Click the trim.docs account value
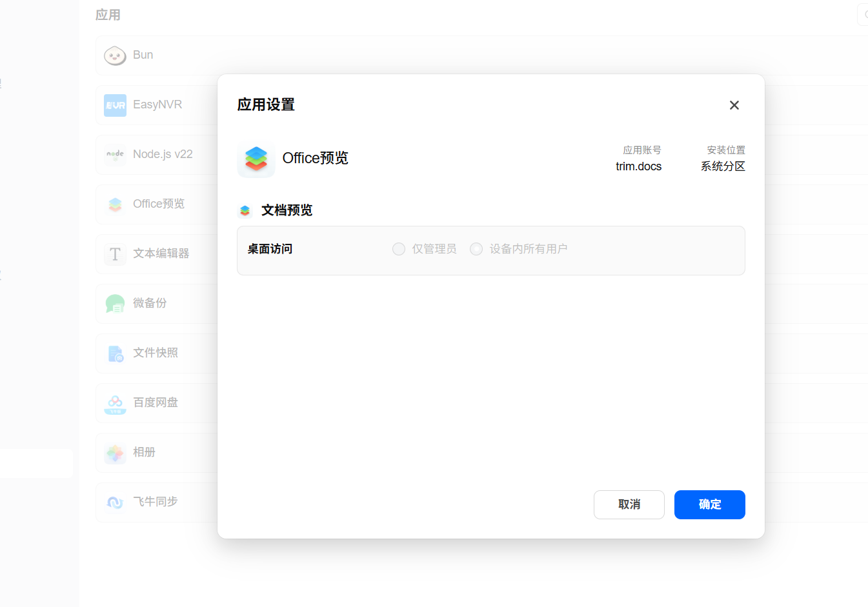Screen dimensions: 868x607 coord(639,166)
